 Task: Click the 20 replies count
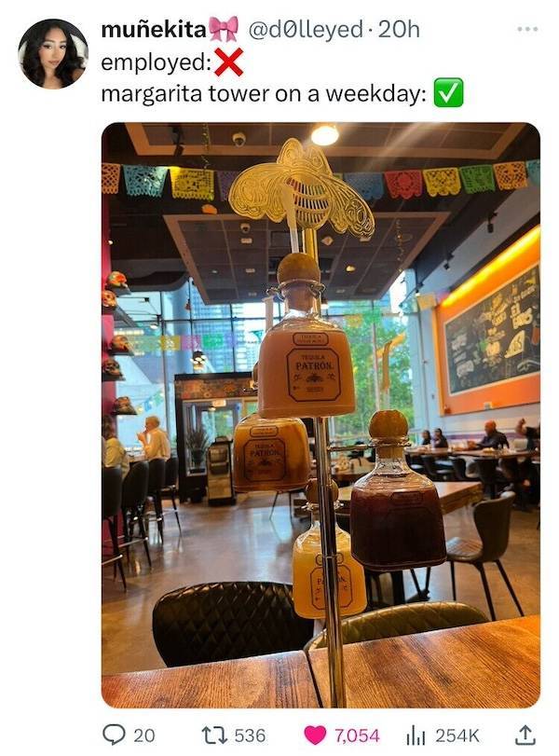[144, 735]
